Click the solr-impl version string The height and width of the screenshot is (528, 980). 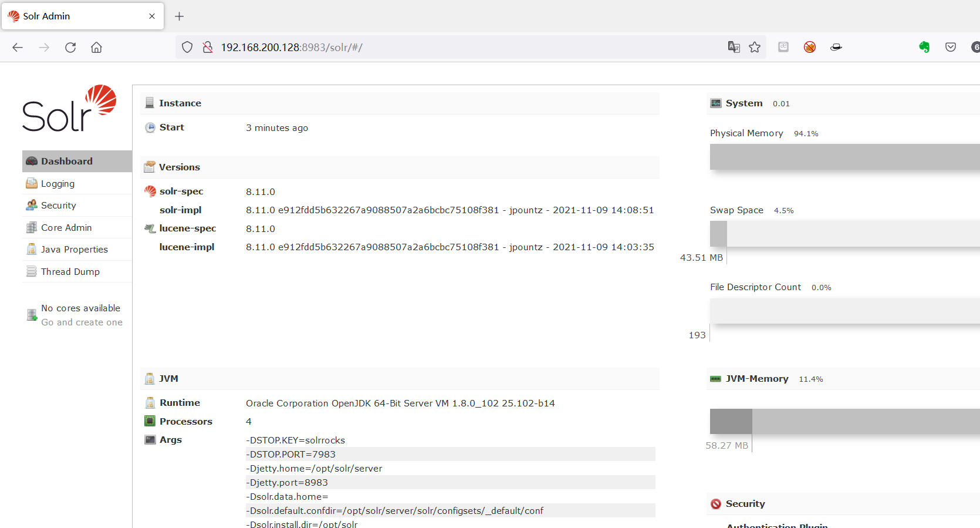click(450, 210)
